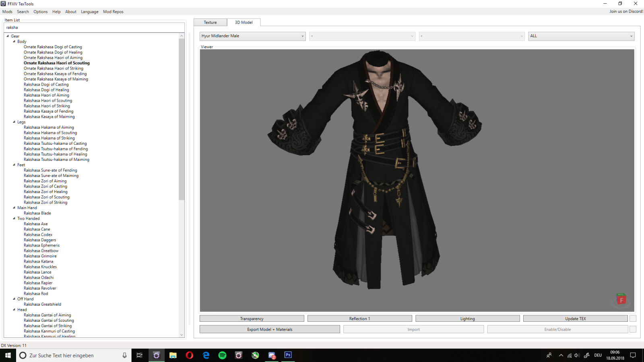Click the network icon in system tray
The height and width of the screenshot is (362, 644).
pyautogui.click(x=569, y=355)
